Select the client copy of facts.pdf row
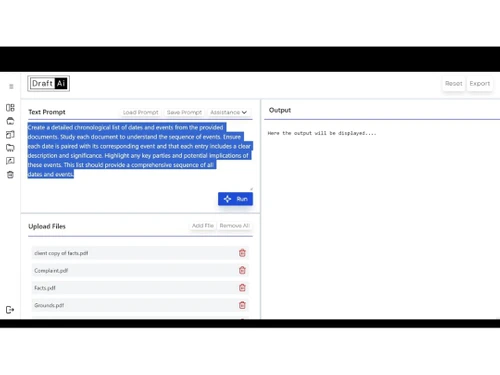 click(140, 253)
